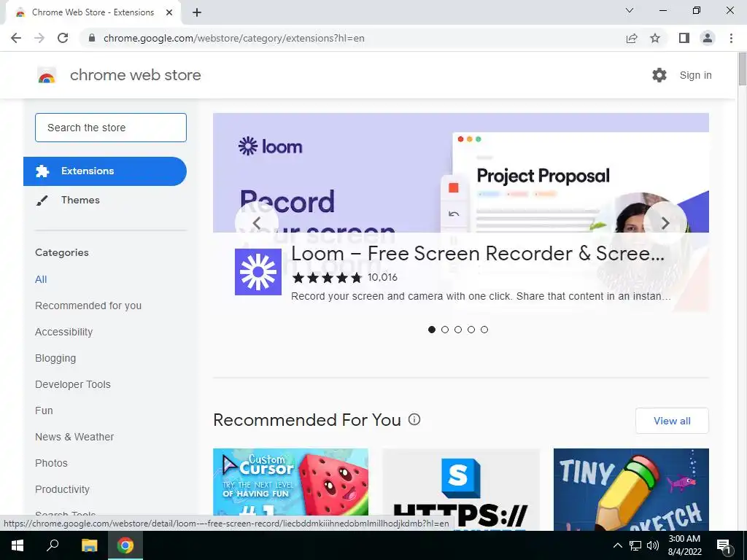Click the Loom Free Screen Recorder title
The image size is (747, 560).
[478, 253]
